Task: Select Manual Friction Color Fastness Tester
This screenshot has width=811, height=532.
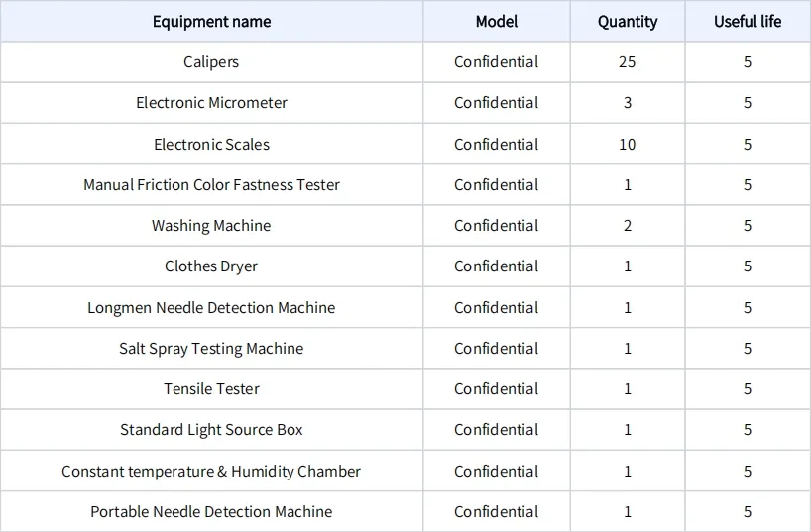Action: [211, 184]
